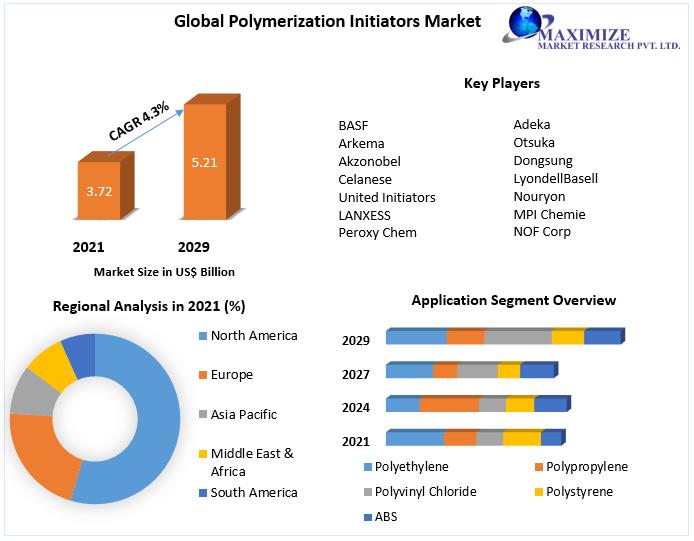
Task: Click the gray Asia Pacific donut segment
Action: click(x=33, y=394)
